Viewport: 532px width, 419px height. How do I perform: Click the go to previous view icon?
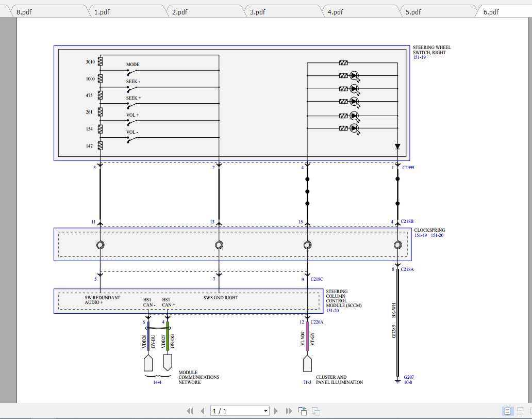(x=303, y=411)
